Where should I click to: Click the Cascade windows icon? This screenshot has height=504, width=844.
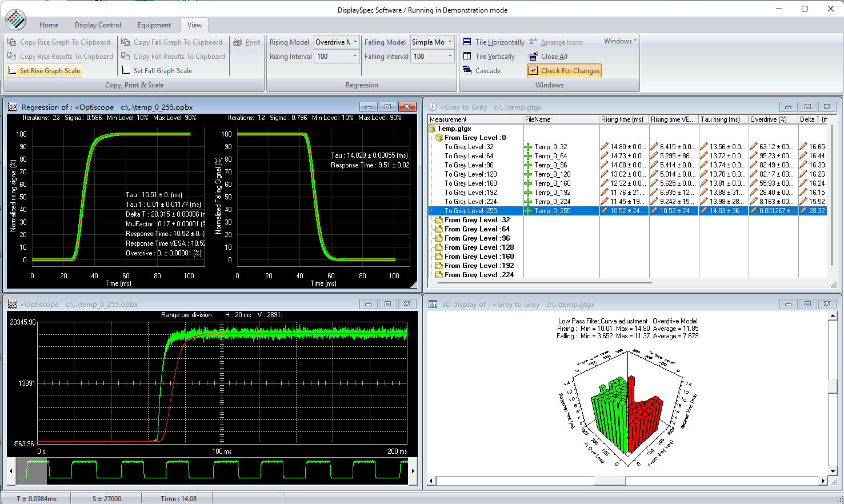[467, 71]
